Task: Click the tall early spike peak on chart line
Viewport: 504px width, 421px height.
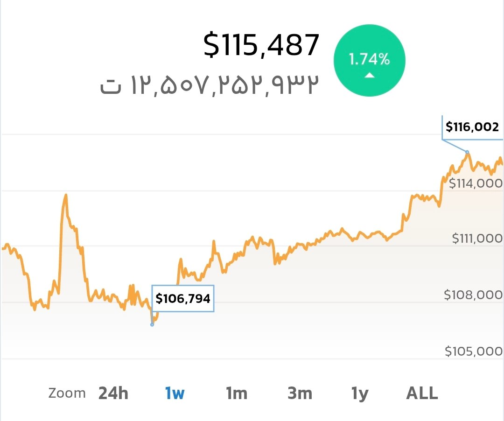Action: (66, 195)
